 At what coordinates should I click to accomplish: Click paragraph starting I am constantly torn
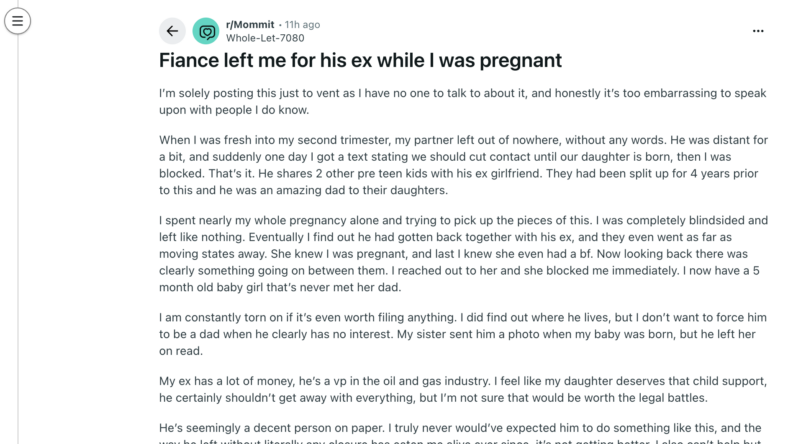coord(463,334)
